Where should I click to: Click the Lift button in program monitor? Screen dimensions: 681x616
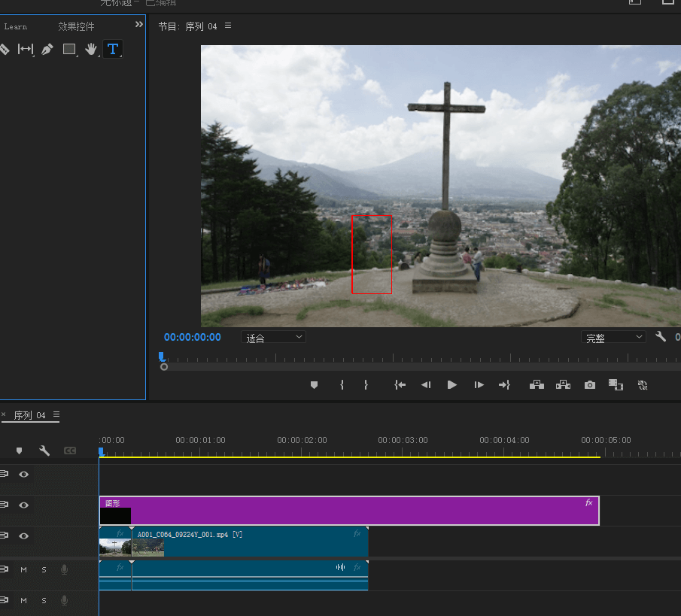[537, 385]
